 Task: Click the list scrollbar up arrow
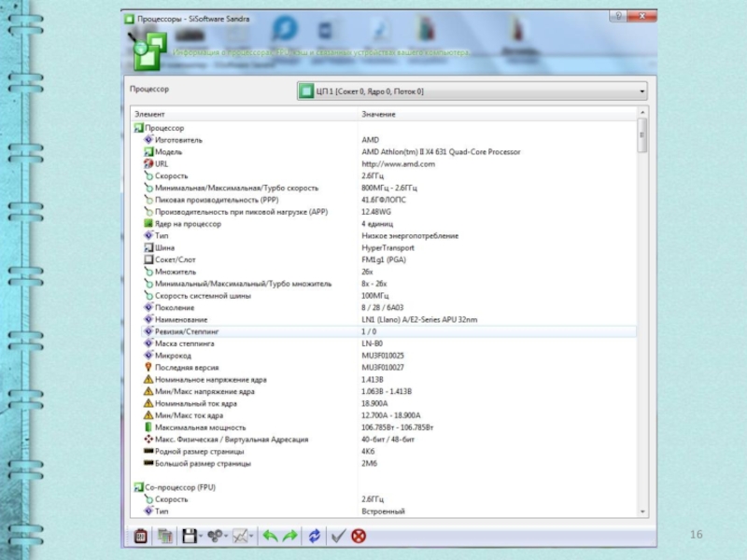pyautogui.click(x=642, y=112)
